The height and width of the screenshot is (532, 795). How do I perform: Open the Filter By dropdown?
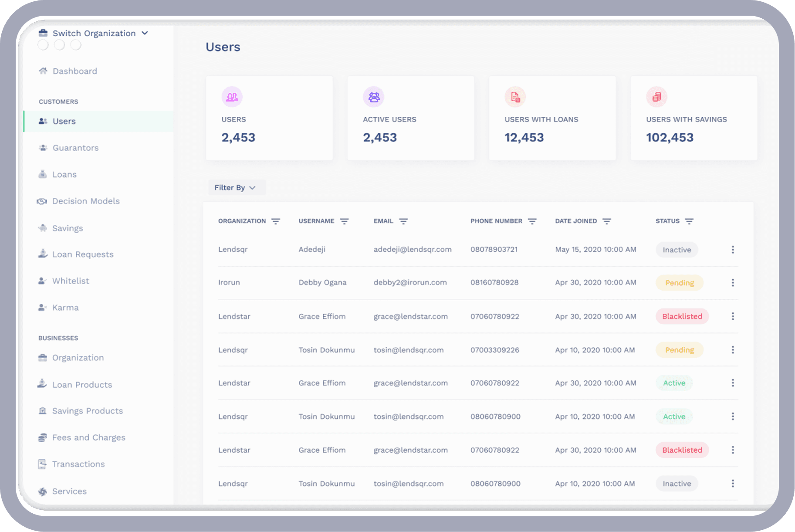point(235,188)
